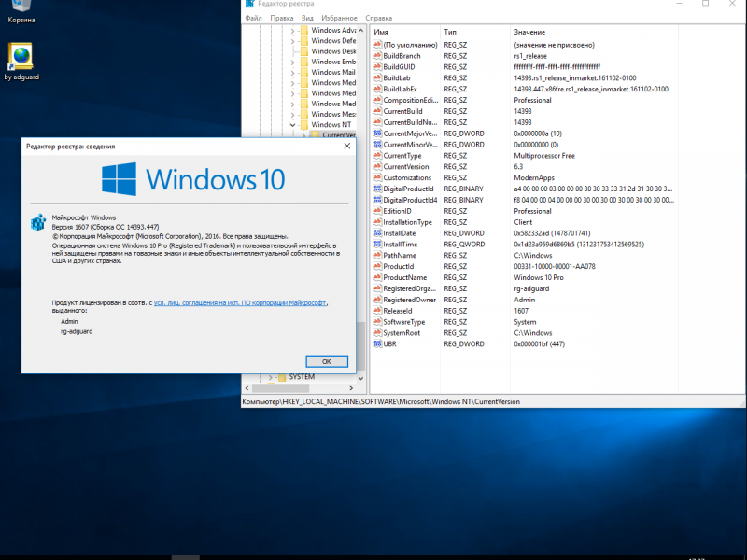
Task: Click the ReleaseId string value icon
Action: [x=377, y=311]
